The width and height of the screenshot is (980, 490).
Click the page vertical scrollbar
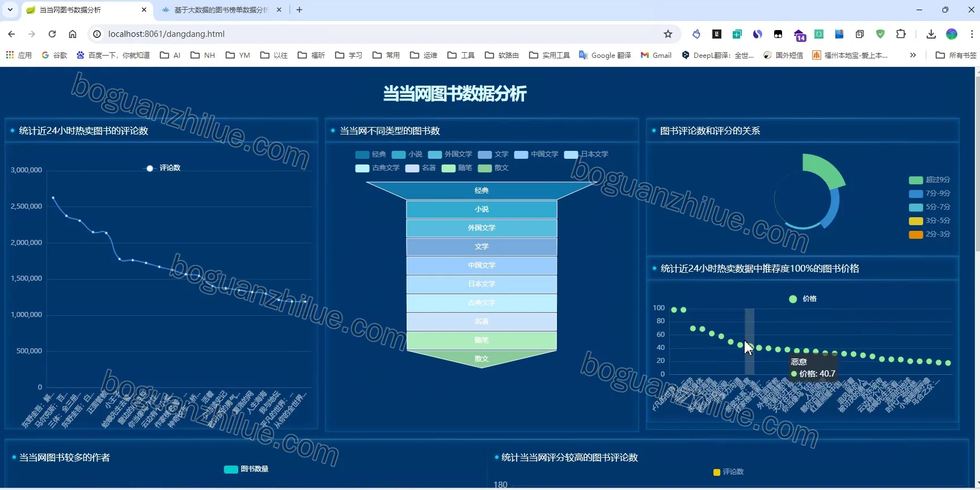[x=977, y=164]
